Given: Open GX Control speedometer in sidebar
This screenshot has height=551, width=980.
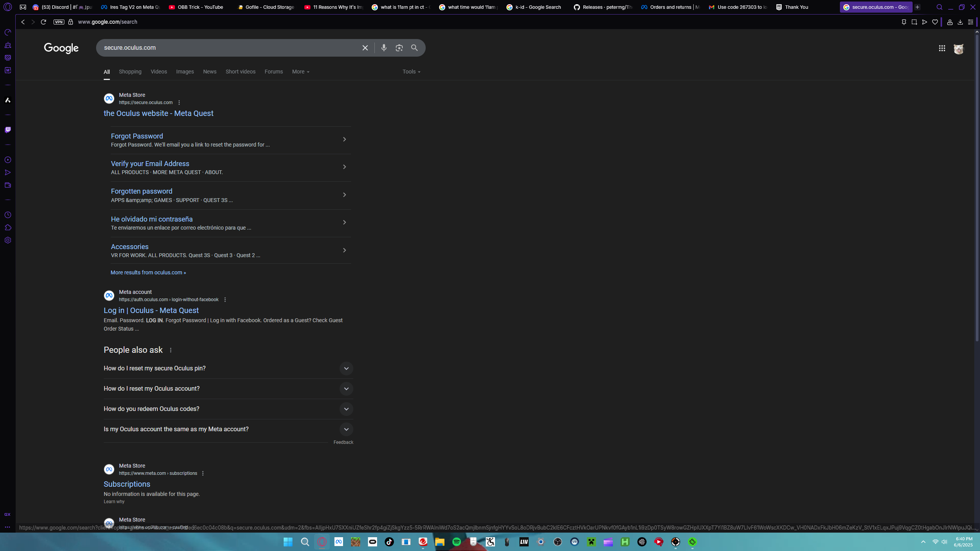Looking at the screenshot, I should click(8, 32).
